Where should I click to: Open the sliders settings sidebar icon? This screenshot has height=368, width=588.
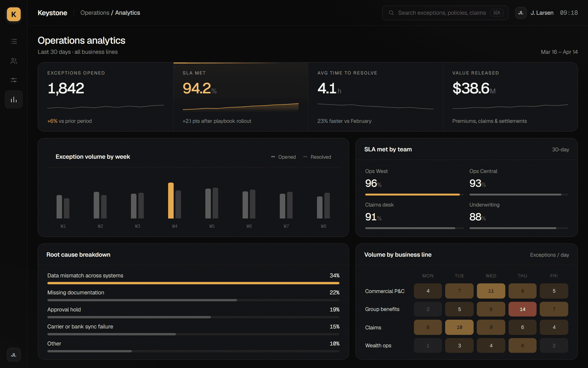tap(14, 80)
